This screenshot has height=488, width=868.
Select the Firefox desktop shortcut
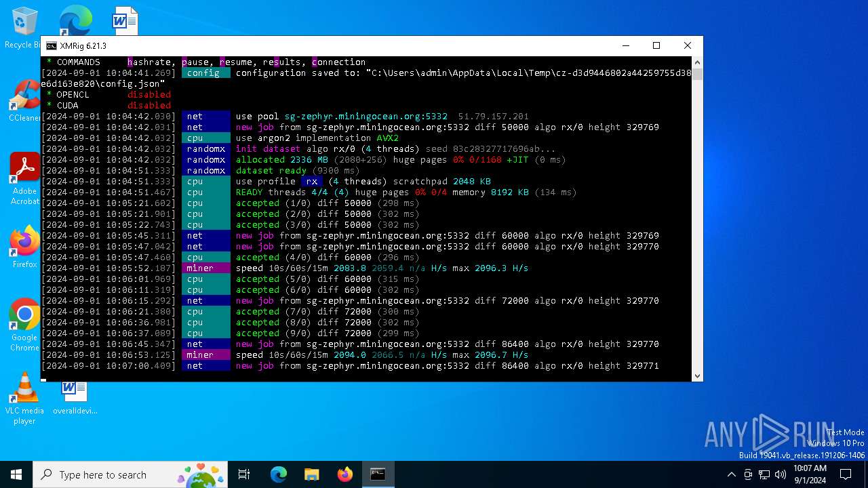click(x=24, y=247)
